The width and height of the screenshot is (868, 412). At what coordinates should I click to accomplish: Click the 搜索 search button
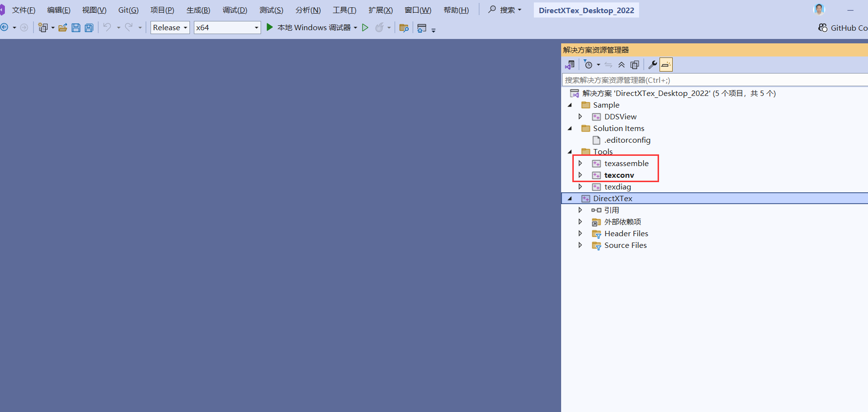click(x=505, y=10)
